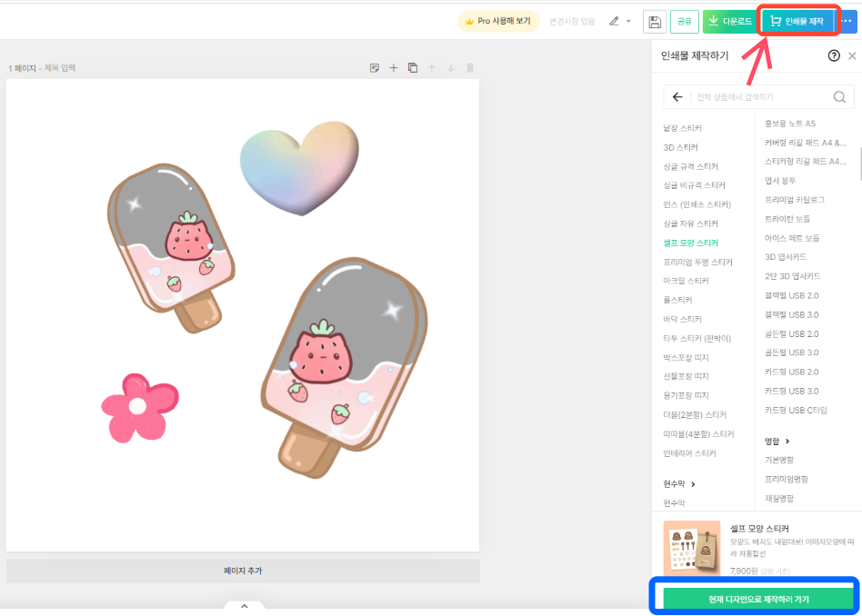Delete page using trash icon

(470, 68)
